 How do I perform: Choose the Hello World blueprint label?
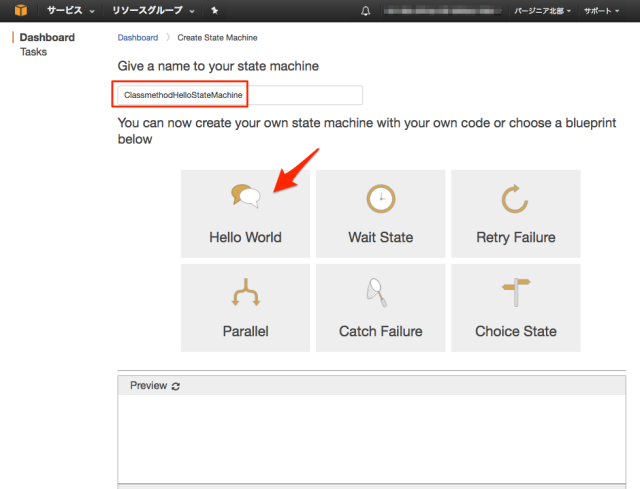[245, 237]
